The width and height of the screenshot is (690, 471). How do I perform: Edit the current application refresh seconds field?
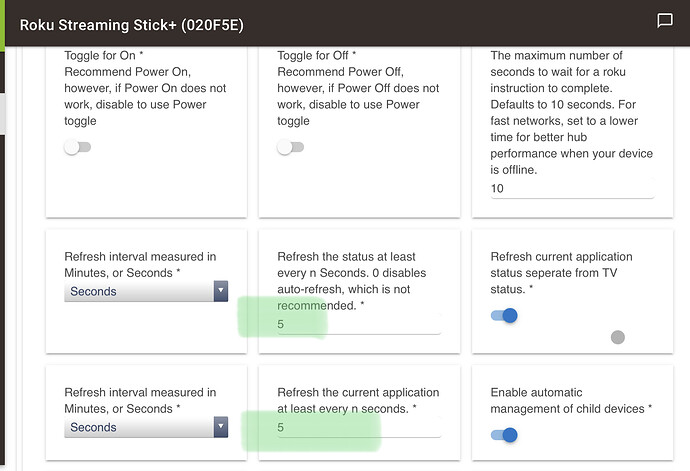(x=359, y=427)
